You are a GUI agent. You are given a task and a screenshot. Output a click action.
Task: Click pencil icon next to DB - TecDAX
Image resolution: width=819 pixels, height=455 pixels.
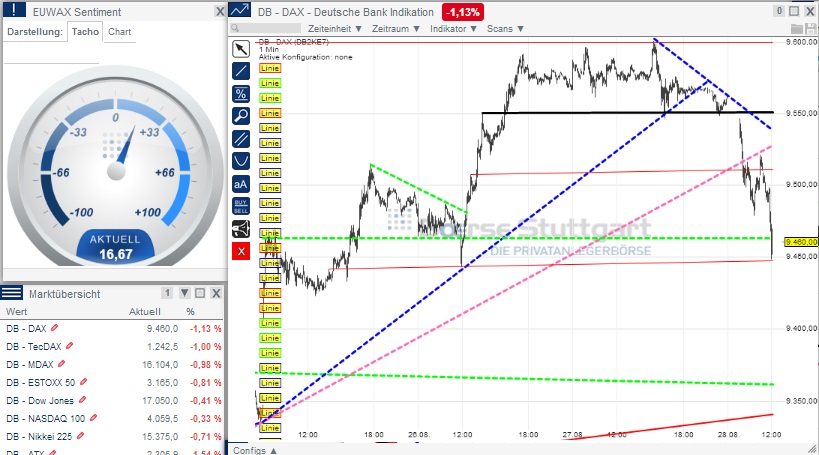coord(69,345)
